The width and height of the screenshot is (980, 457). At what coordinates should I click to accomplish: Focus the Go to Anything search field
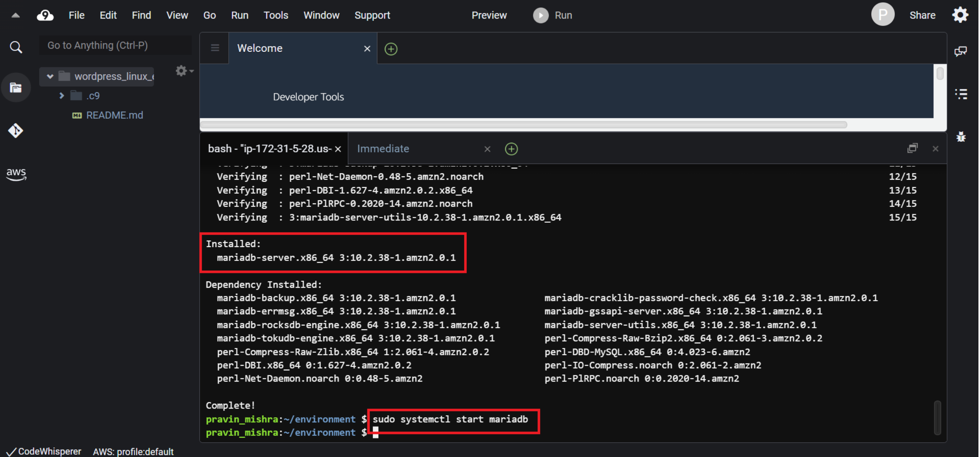[x=115, y=46]
